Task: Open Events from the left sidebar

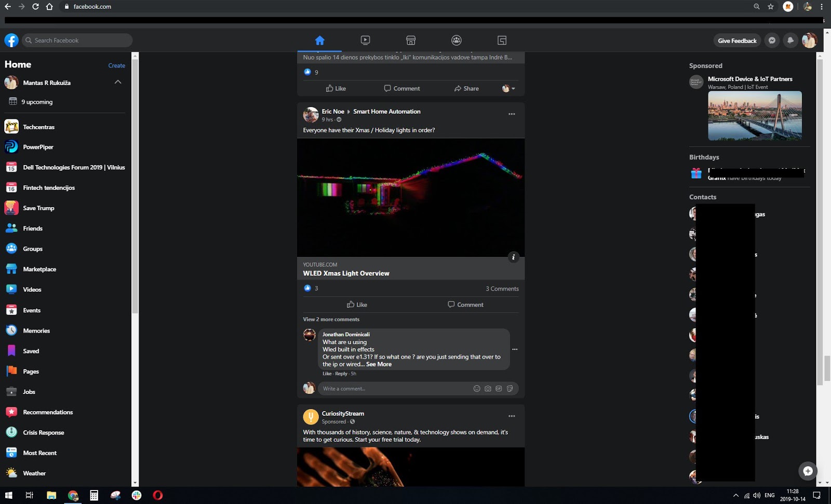Action: tap(32, 310)
